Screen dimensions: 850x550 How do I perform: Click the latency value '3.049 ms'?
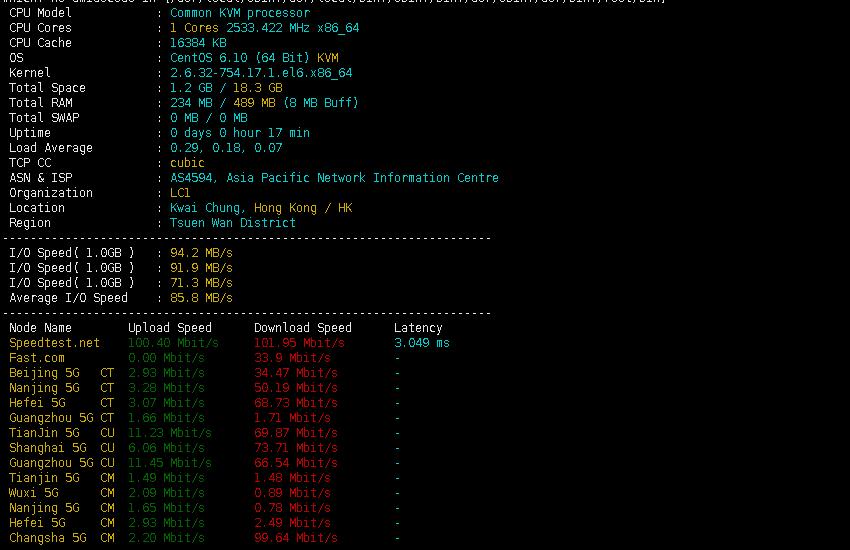pyautogui.click(x=422, y=343)
